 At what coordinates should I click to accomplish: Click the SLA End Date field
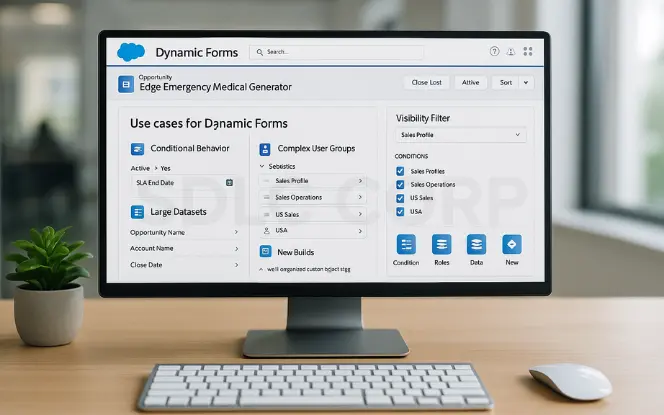(183, 183)
